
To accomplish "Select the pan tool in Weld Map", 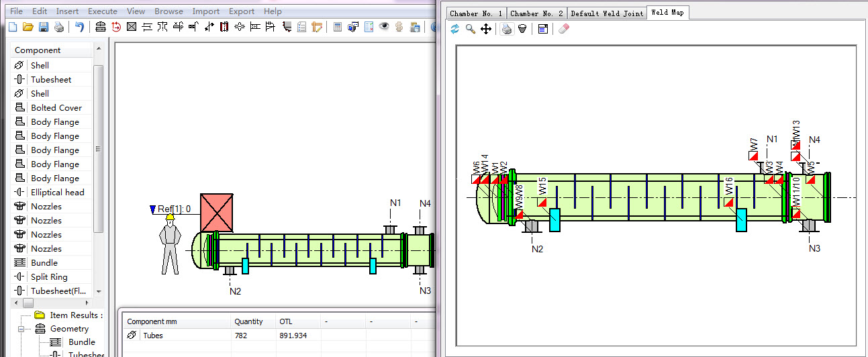I will (486, 29).
